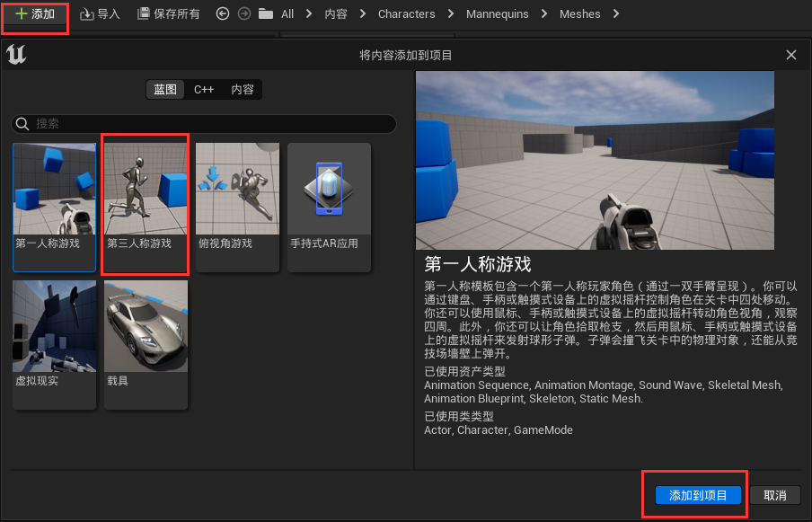The width and height of the screenshot is (812, 522).
Task: Click the 第一人称游戏 heading in description
Action: [x=478, y=265]
